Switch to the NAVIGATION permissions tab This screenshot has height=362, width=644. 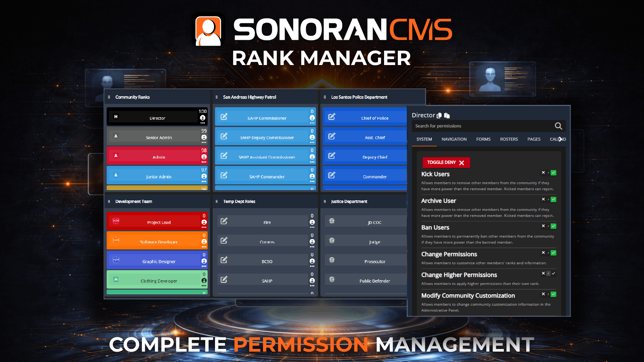[x=454, y=139]
